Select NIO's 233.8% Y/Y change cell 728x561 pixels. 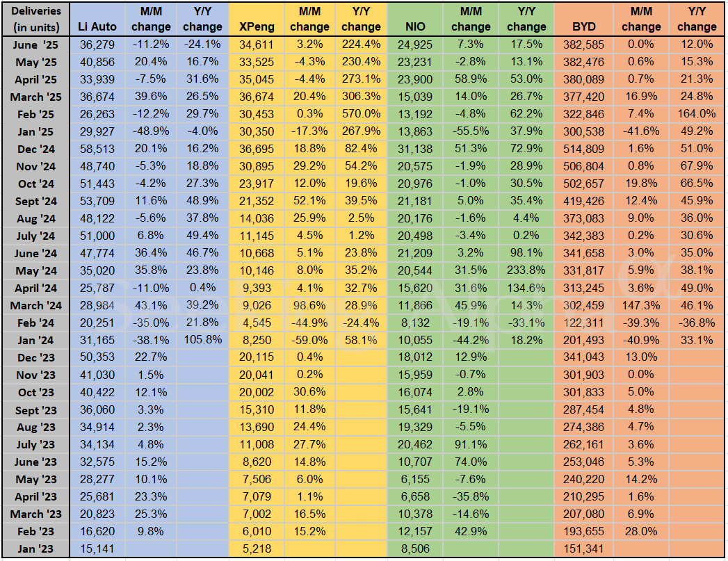pyautogui.click(x=526, y=270)
